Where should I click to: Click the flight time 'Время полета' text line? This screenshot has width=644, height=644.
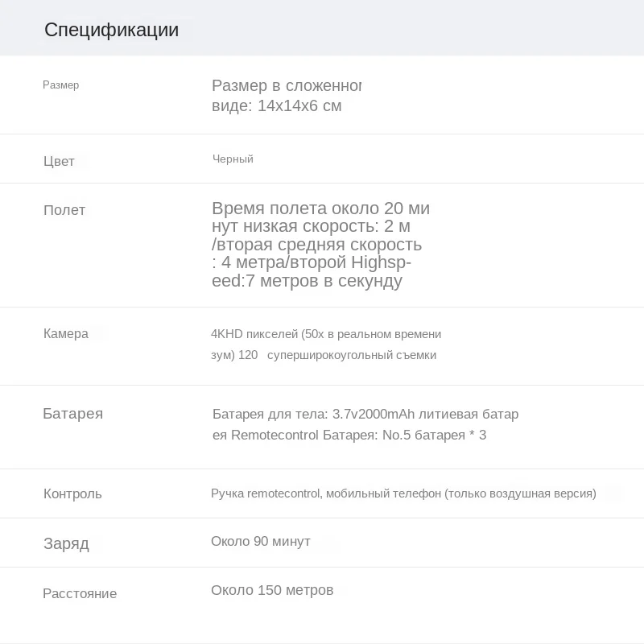pos(320,208)
